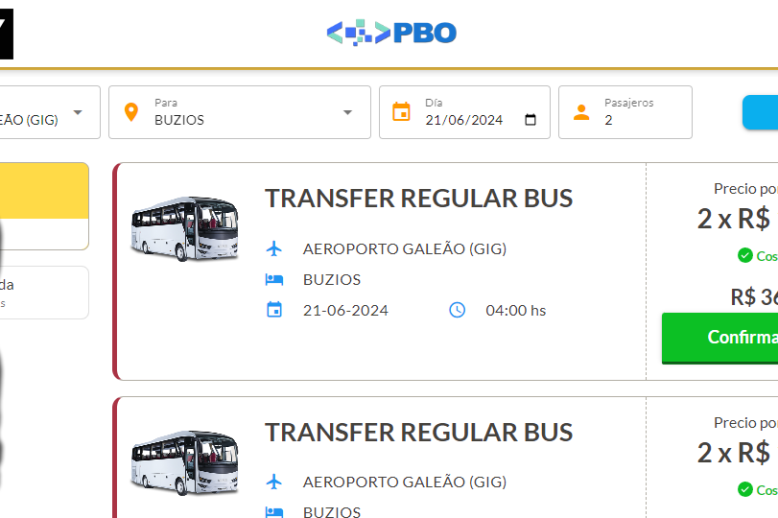
Task: Click the green check icon in first card
Action: point(745,256)
